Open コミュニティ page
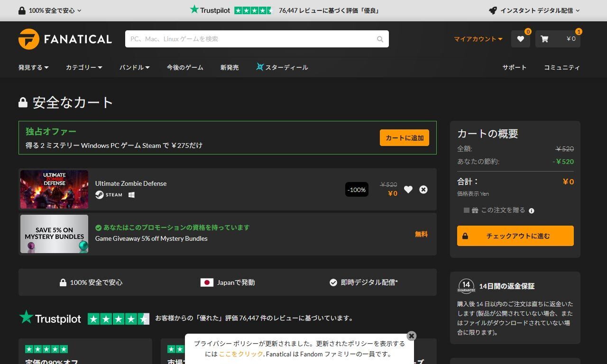607x364 pixels. point(562,67)
